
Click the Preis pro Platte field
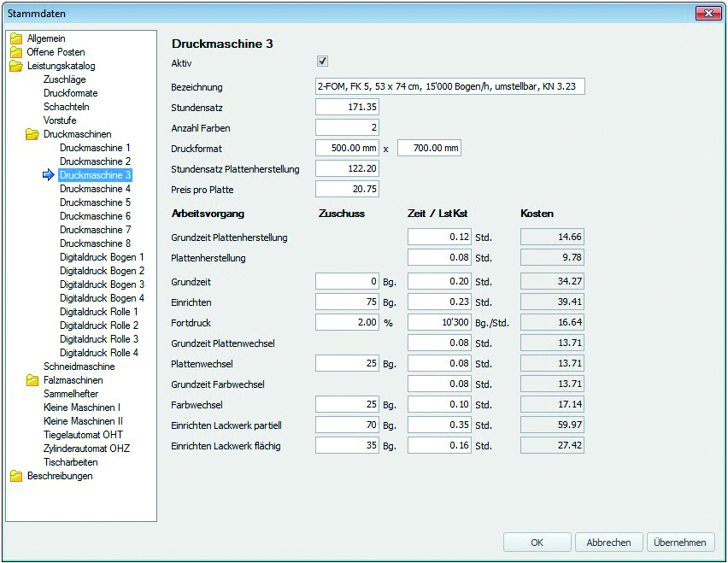[347, 189]
